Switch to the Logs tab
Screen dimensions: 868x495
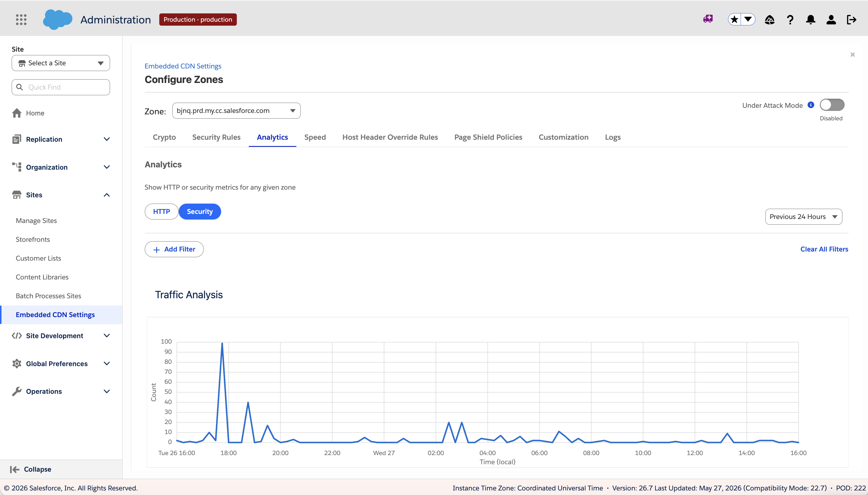coord(613,137)
